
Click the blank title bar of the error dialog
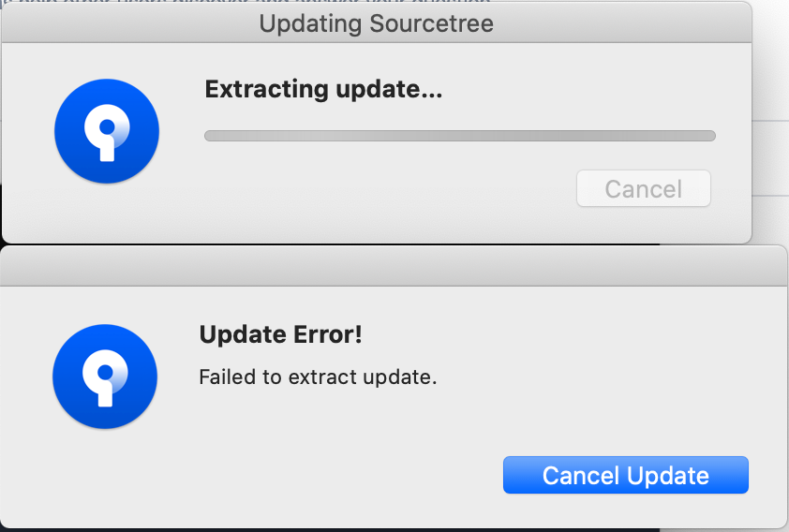(394, 266)
